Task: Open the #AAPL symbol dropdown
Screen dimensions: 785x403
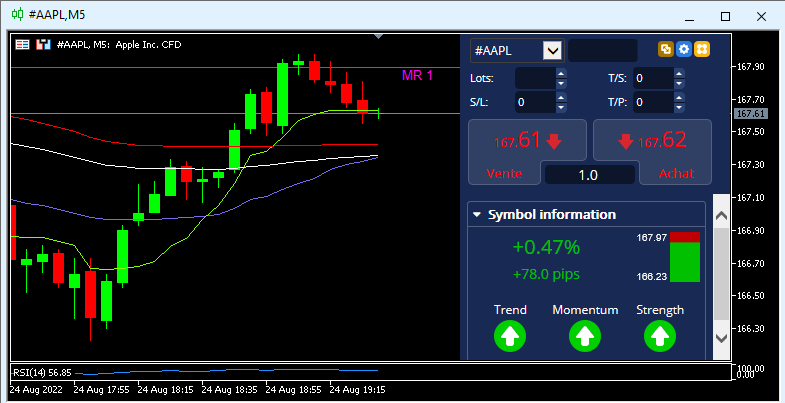Action: 552,51
